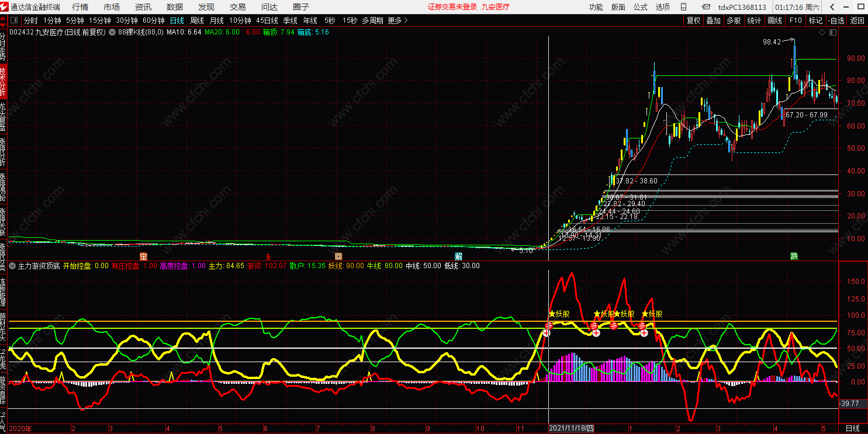Screen dimensions: 868x434
Task: Click the 2021/11/18/四 date marker
Action: [x=572, y=429]
